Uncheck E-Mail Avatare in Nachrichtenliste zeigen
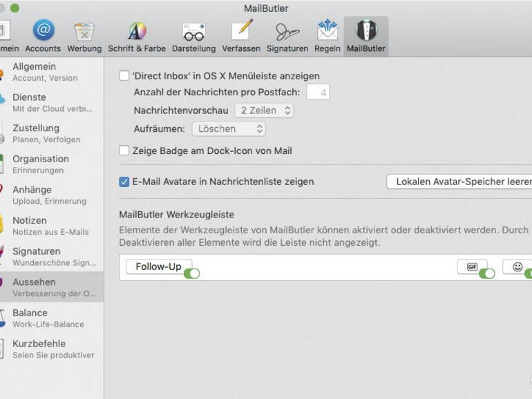The image size is (532, 399). [x=124, y=182]
